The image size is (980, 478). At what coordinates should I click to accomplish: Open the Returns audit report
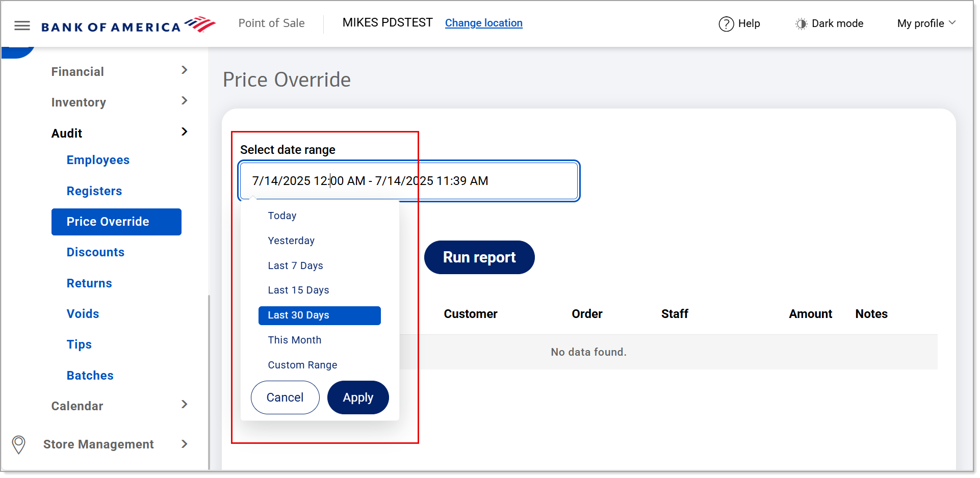(x=89, y=283)
